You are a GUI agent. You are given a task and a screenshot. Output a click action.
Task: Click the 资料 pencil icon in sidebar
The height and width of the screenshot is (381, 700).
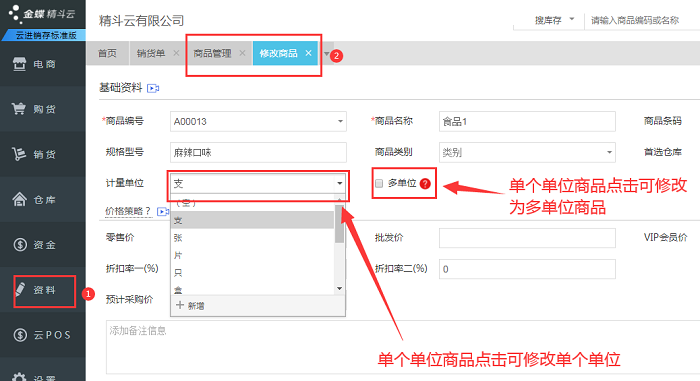click(20, 289)
